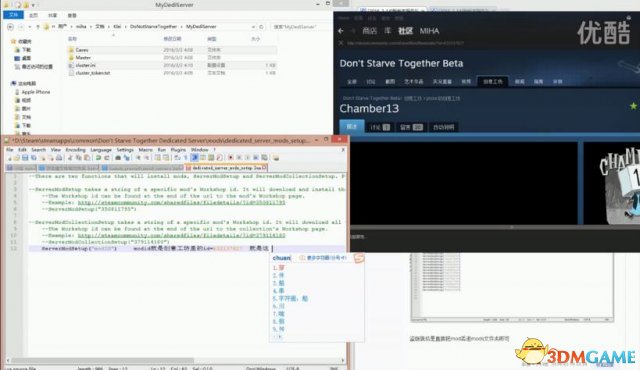The height and width of the screenshot is (370, 640).
Task: Open the 社区 tab in Steam
Action: click(x=405, y=31)
